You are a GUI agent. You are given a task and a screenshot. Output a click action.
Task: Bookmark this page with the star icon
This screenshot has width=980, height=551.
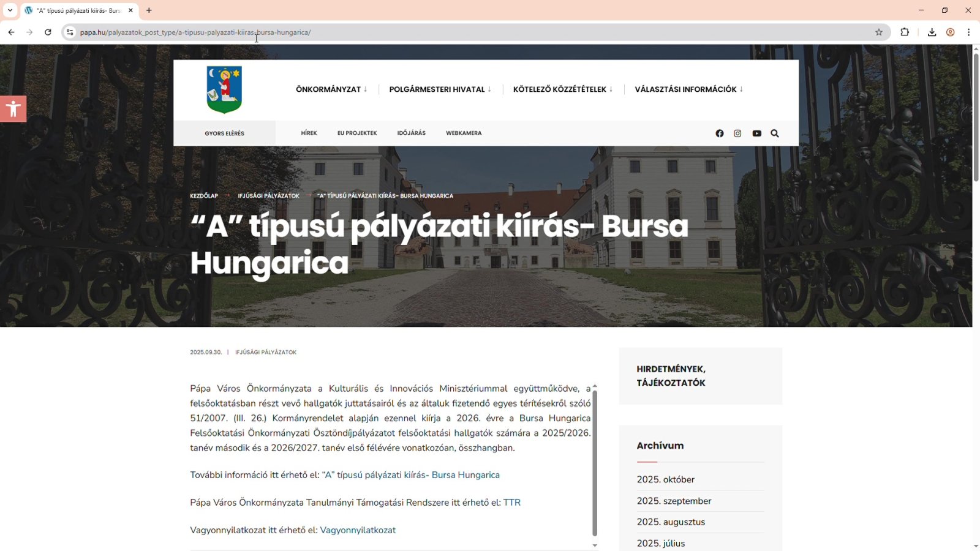click(879, 32)
